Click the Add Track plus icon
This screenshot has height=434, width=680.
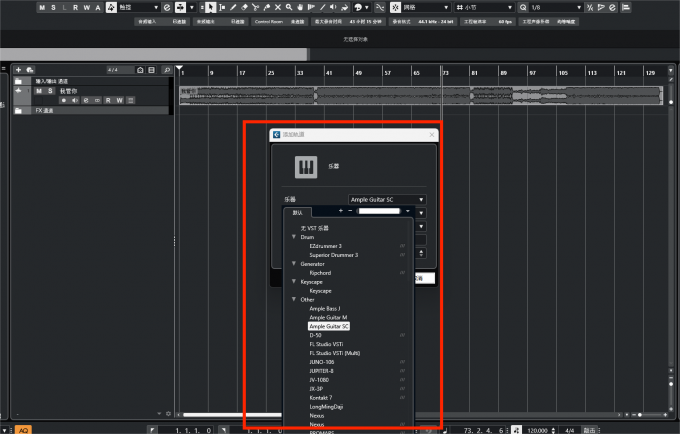coord(18,70)
